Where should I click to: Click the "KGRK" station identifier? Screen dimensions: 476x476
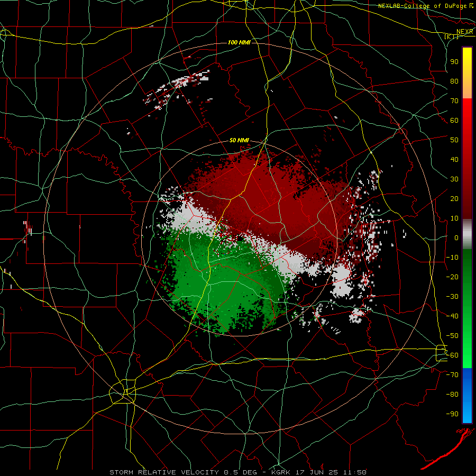pos(281,472)
